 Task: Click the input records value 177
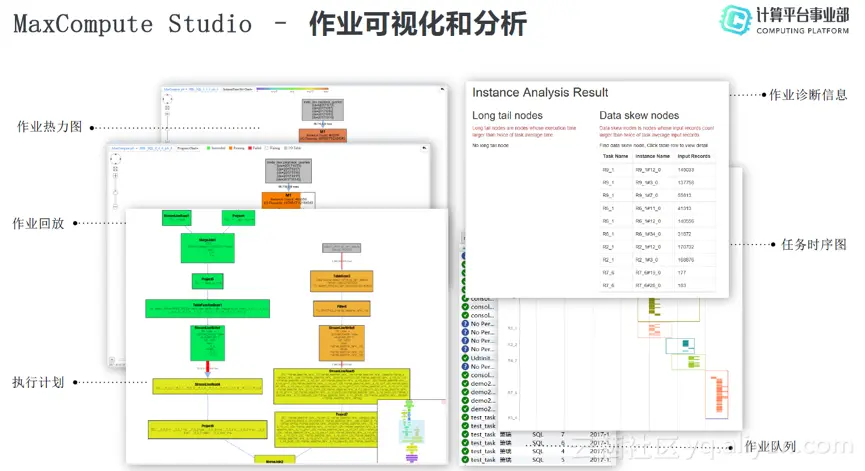coord(682,272)
